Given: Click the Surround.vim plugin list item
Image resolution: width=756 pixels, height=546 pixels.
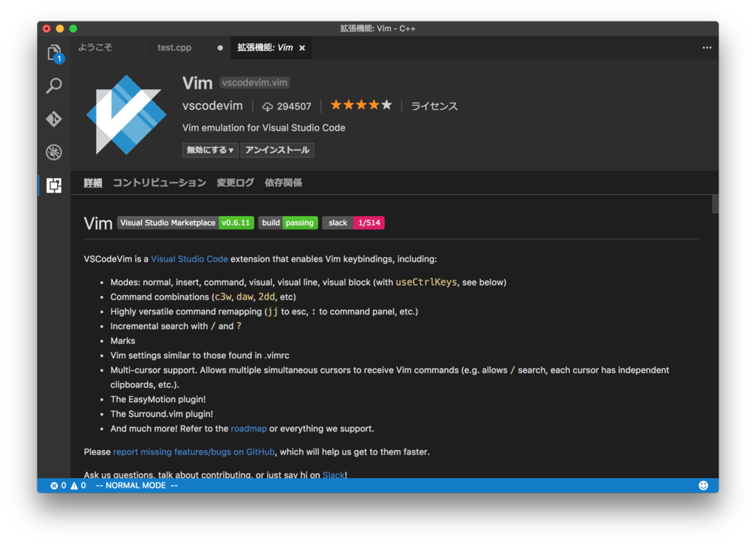Looking at the screenshot, I should tap(162, 414).
